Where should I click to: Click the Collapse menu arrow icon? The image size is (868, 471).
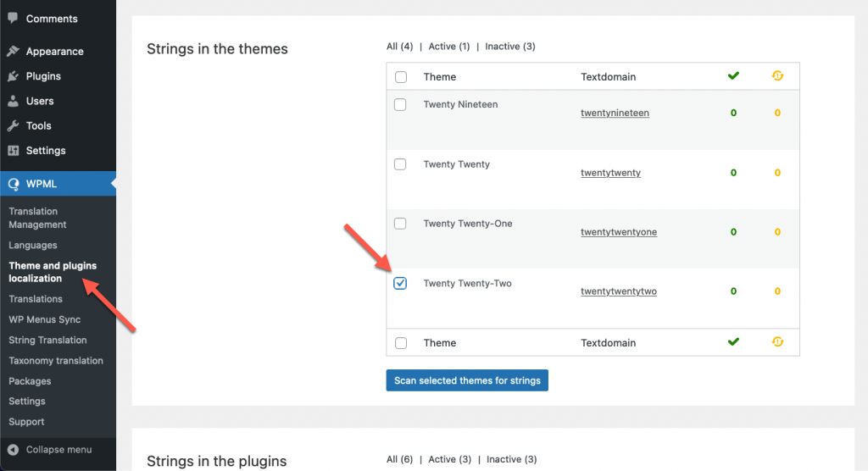[13, 450]
